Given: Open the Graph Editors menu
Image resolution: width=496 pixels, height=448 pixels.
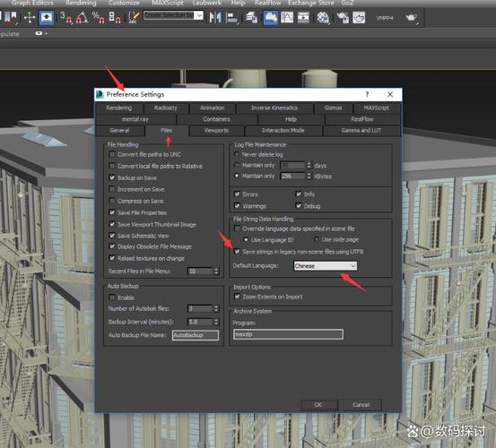Looking at the screenshot, I should point(32,3).
